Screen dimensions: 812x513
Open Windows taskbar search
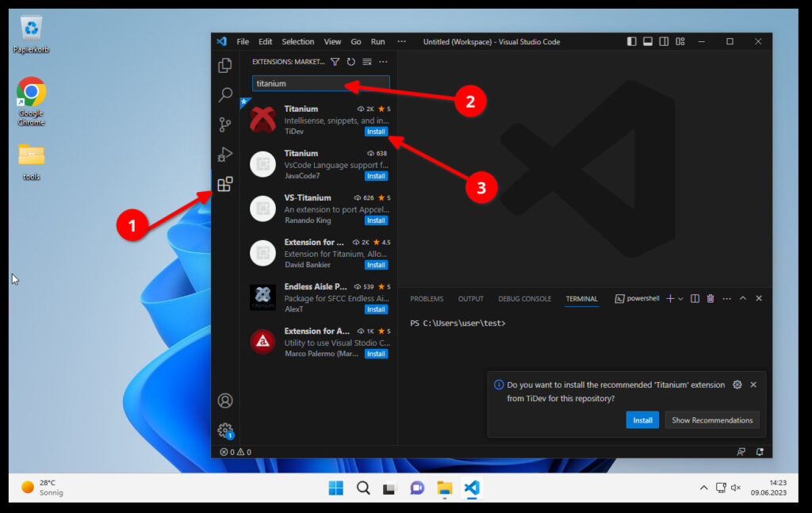click(363, 488)
